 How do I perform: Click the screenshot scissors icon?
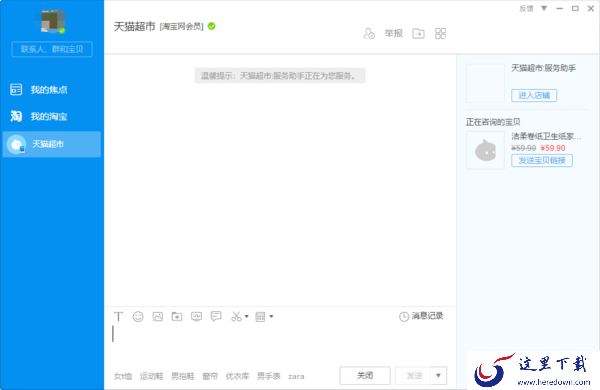click(236, 317)
